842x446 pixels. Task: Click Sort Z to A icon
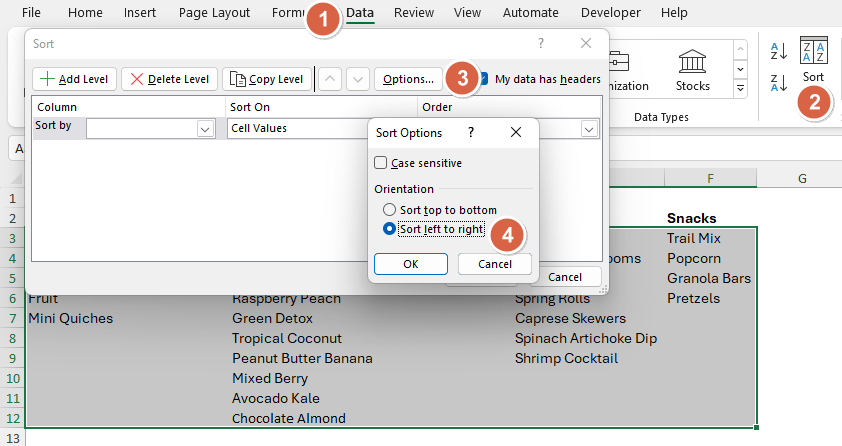779,82
